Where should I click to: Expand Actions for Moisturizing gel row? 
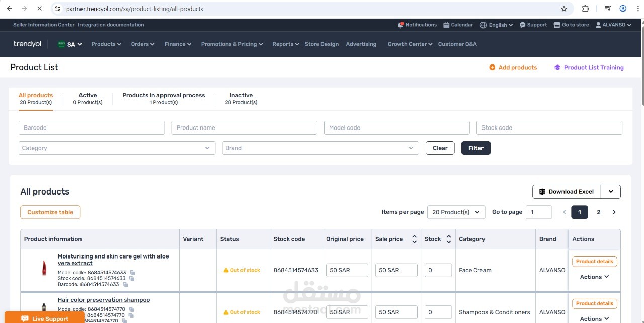[594, 277]
